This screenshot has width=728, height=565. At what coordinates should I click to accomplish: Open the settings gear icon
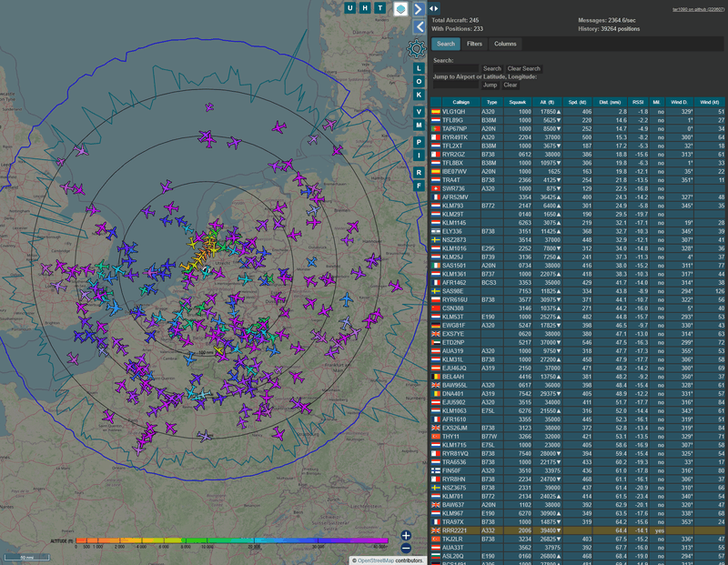point(418,48)
